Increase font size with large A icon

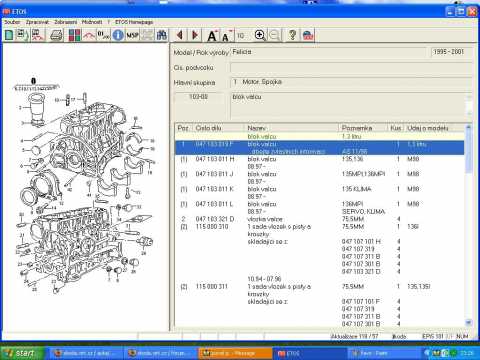point(212,35)
